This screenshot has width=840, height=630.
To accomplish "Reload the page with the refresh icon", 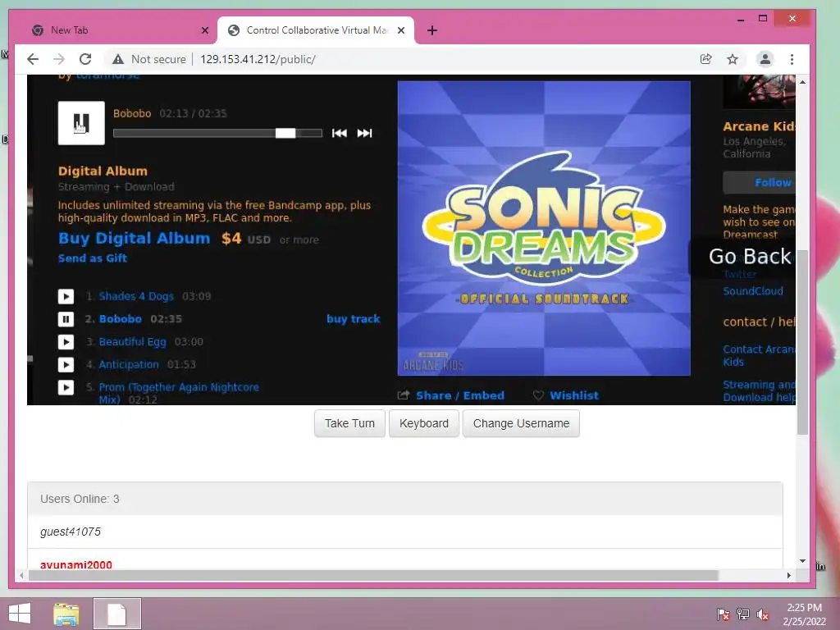I will coord(85,59).
